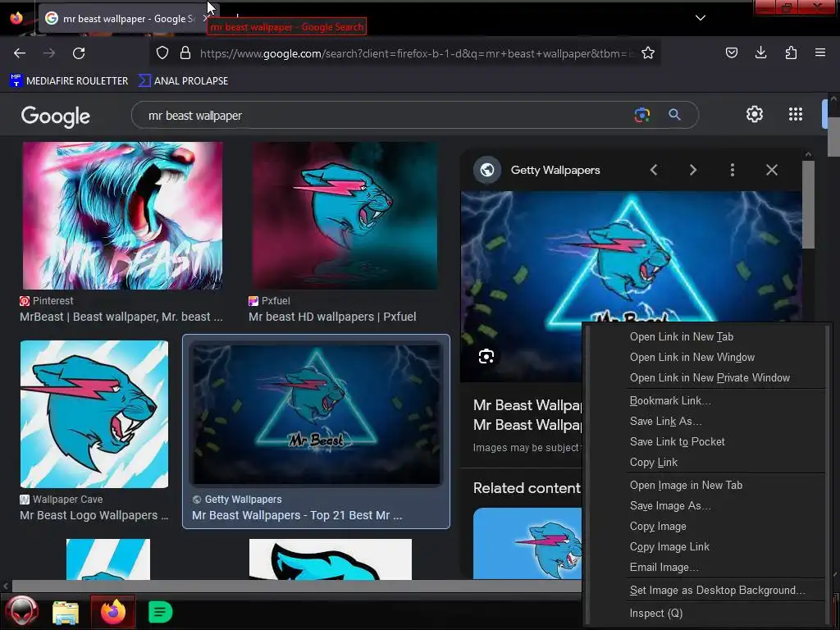The height and width of the screenshot is (630, 840).
Task: Click the horizontal scrollbar at page bottom
Action: pos(297,586)
